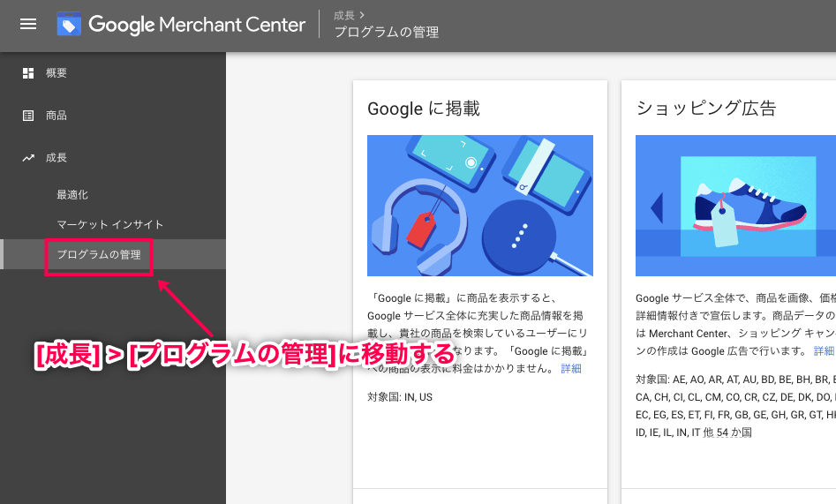Image resolution: width=836 pixels, height=504 pixels.
Task: Click the Google Merchant Center title text
Action: point(197,25)
